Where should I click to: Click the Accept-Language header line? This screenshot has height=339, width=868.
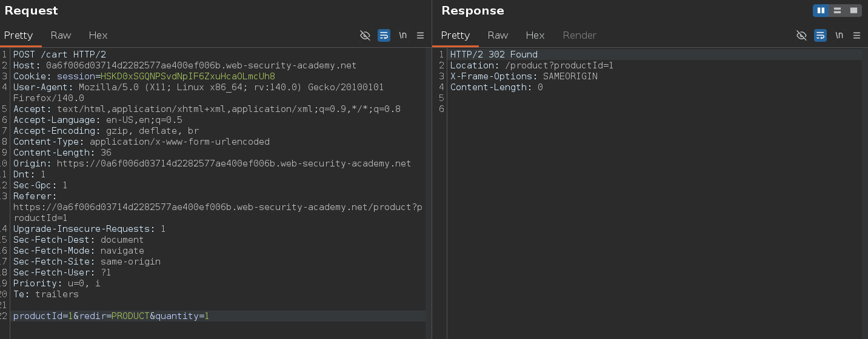pos(98,120)
